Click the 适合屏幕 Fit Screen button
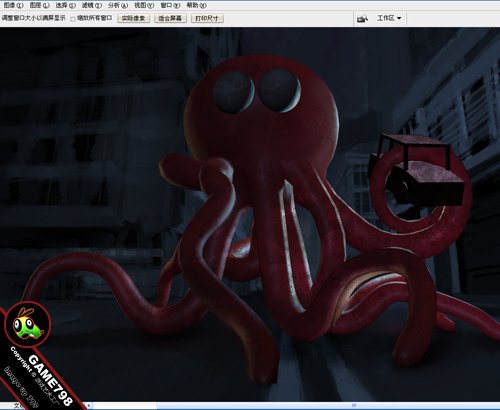This screenshot has height=410, width=500. (170, 18)
